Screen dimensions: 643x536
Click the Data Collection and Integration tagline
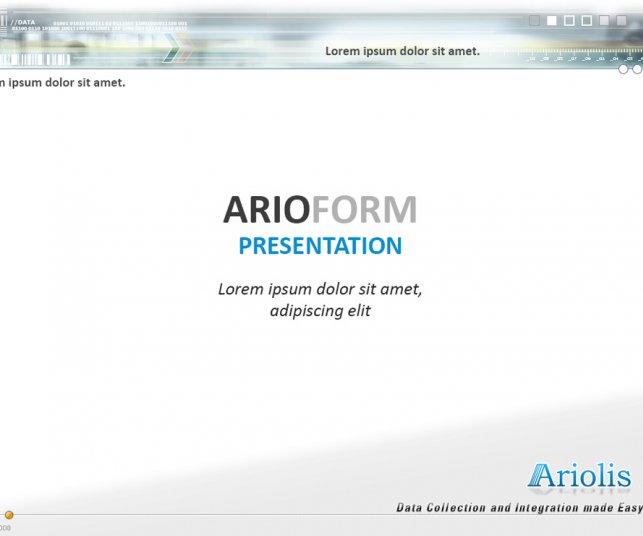518,508
